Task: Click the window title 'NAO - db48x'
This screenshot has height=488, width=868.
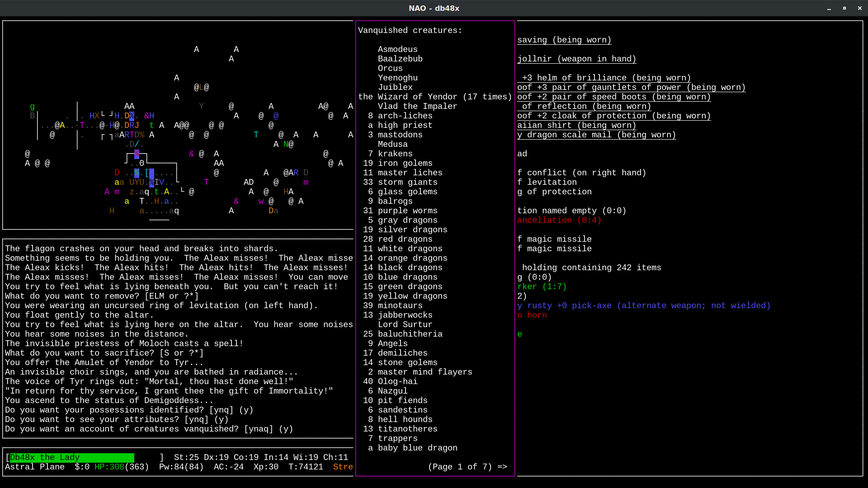Action: (x=434, y=8)
